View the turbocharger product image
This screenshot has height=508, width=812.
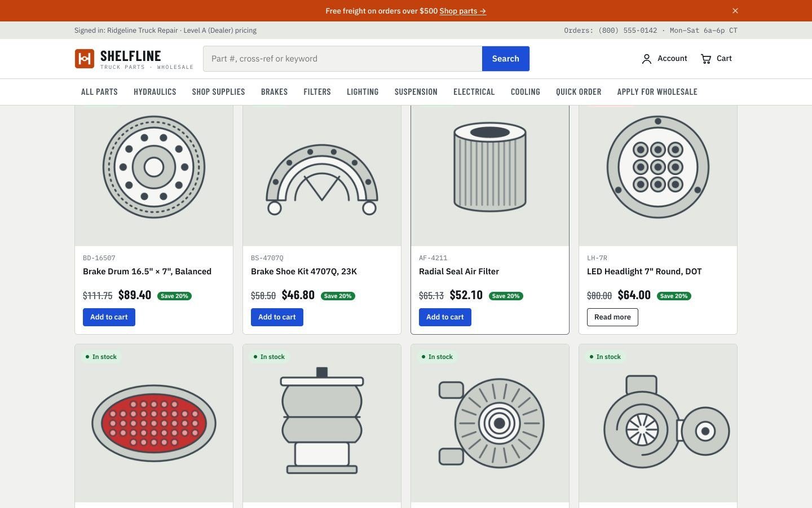coord(658,423)
